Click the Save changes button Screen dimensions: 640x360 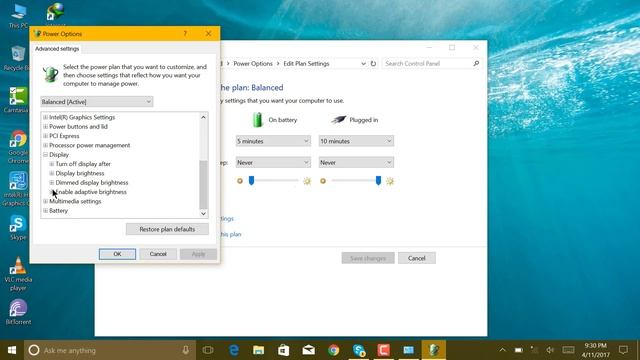368,258
